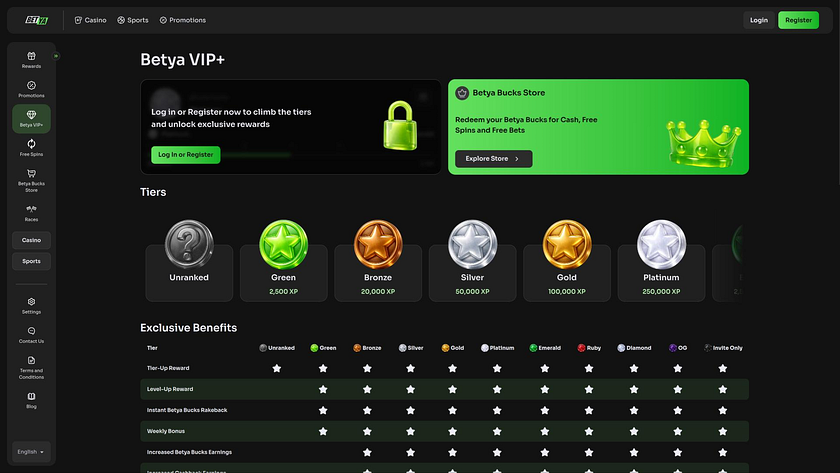The width and height of the screenshot is (840, 473).
Task: Collapse the sidebar with the green arrow toggle
Action: tap(56, 56)
